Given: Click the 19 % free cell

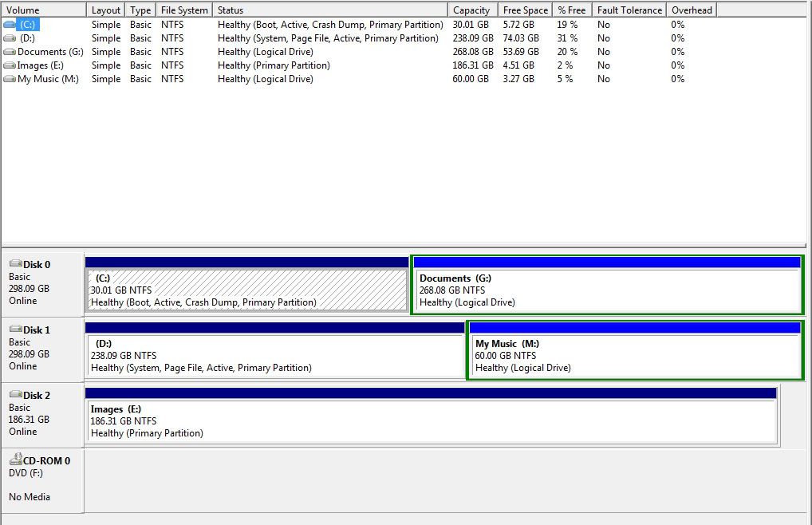Looking at the screenshot, I should click(x=567, y=24).
